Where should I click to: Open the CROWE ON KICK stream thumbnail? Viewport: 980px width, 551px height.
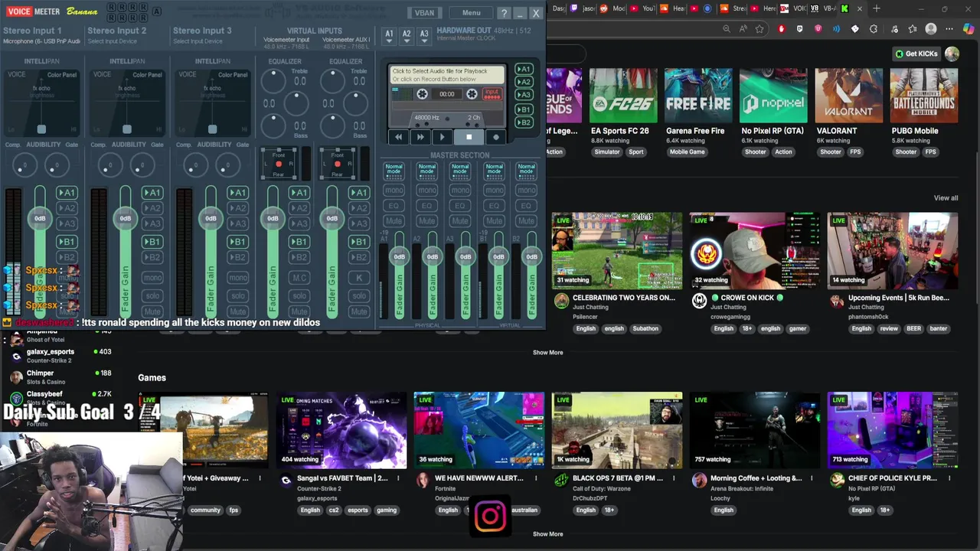[x=754, y=250]
